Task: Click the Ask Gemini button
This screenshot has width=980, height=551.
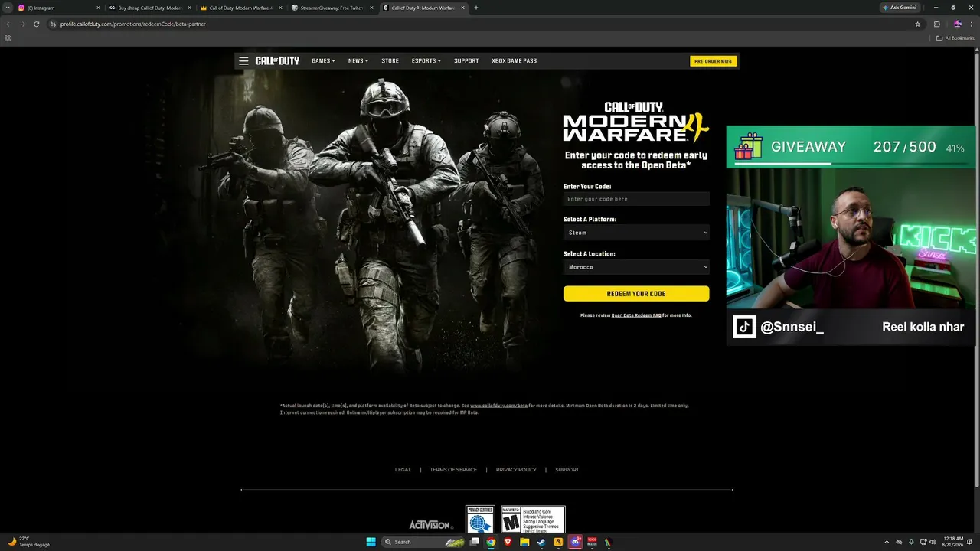Action: tap(900, 8)
